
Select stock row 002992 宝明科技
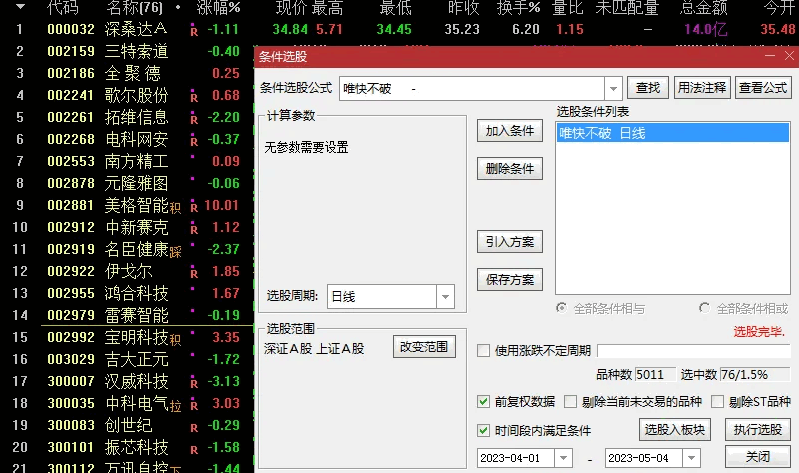click(x=127, y=337)
